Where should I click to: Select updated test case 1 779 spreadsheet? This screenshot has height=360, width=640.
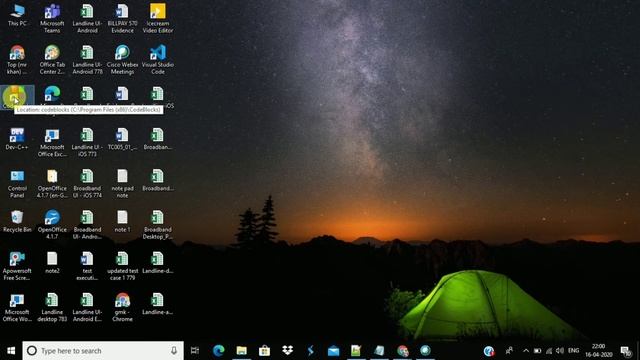tap(122, 266)
